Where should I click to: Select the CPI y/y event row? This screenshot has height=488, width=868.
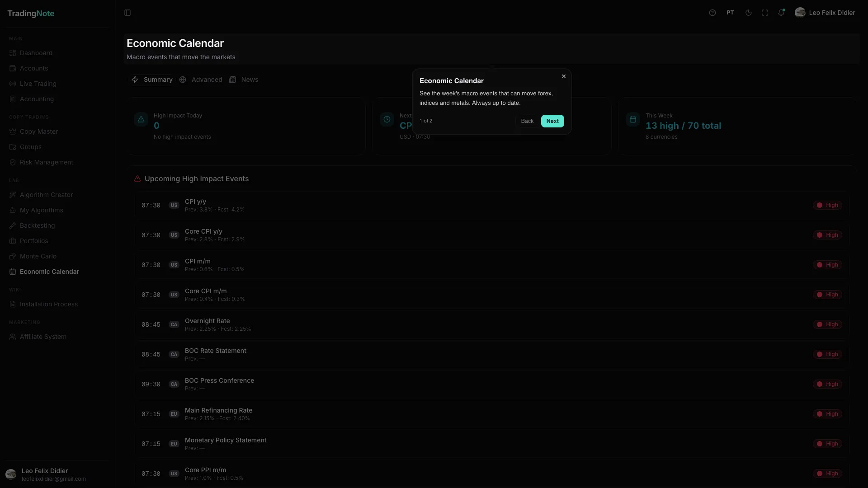point(491,205)
